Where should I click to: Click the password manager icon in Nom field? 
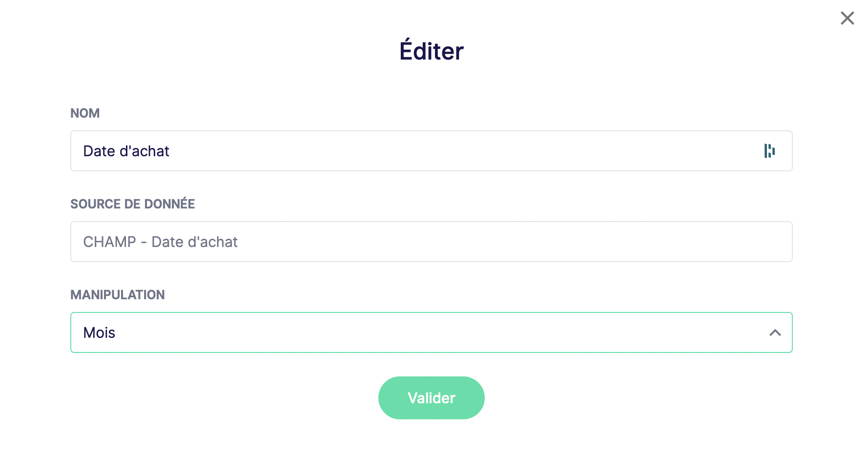(x=769, y=151)
